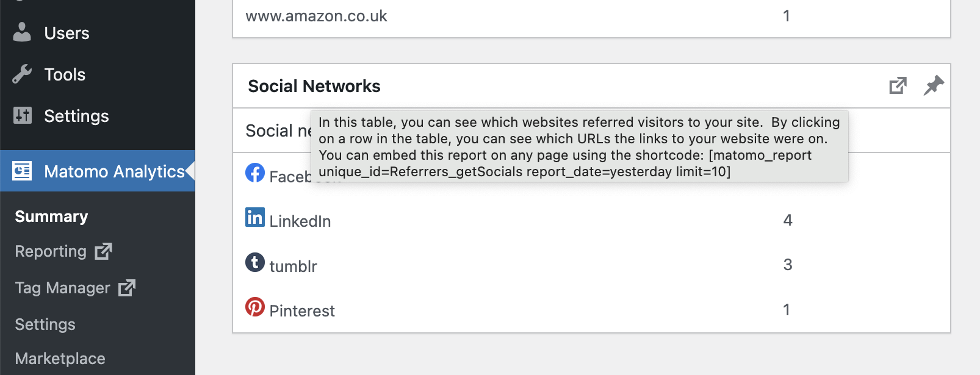Click the tumblr logo icon
The image size is (980, 375).
(255, 263)
